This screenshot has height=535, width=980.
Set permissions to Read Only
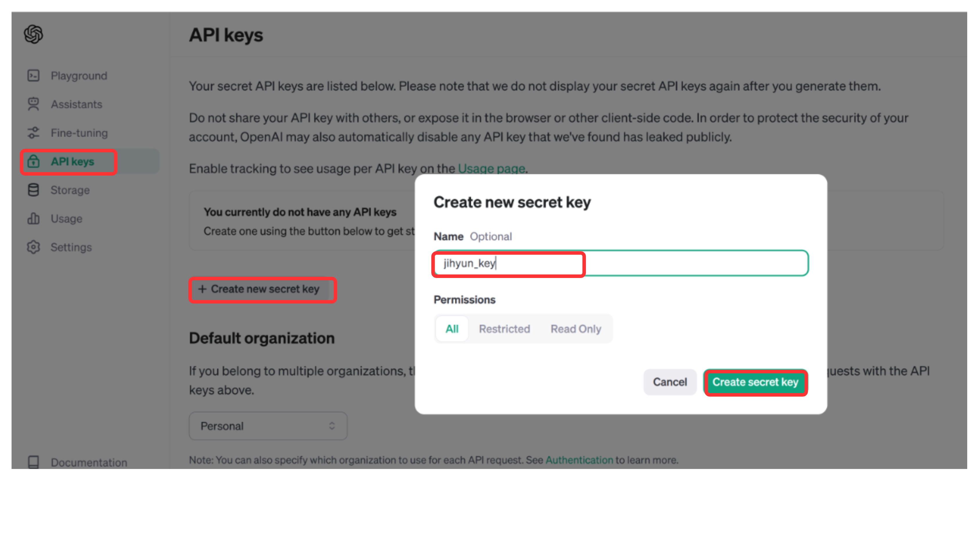(576, 329)
